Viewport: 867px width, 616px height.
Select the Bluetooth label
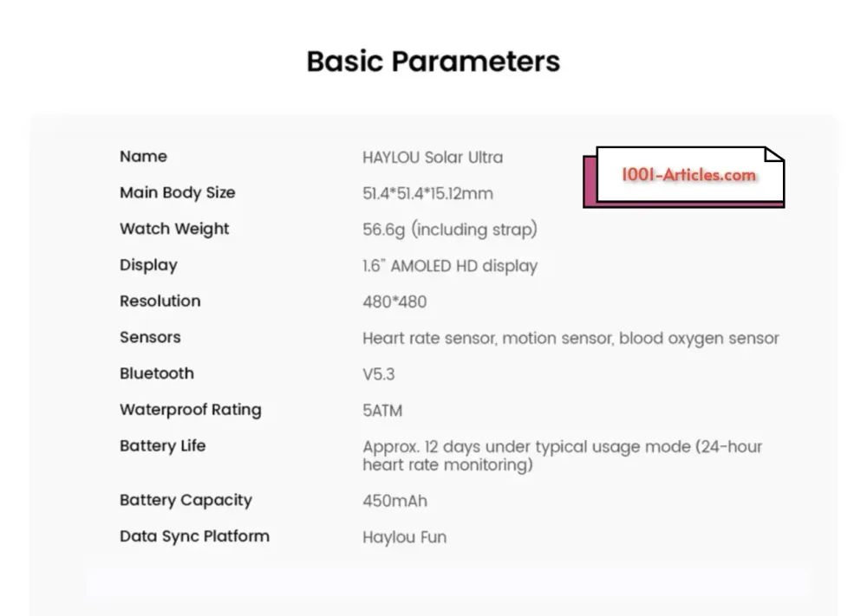[x=157, y=373]
